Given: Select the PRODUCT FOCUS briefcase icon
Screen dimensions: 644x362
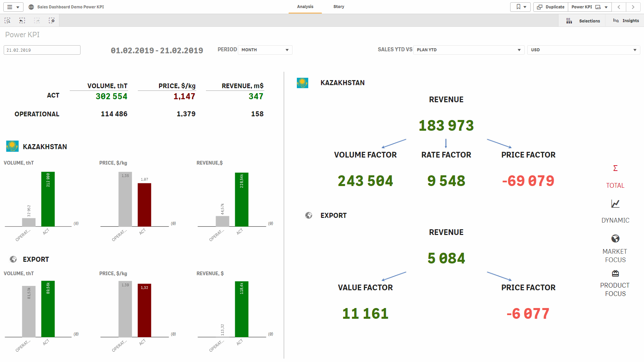Looking at the screenshot, I should tap(615, 274).
